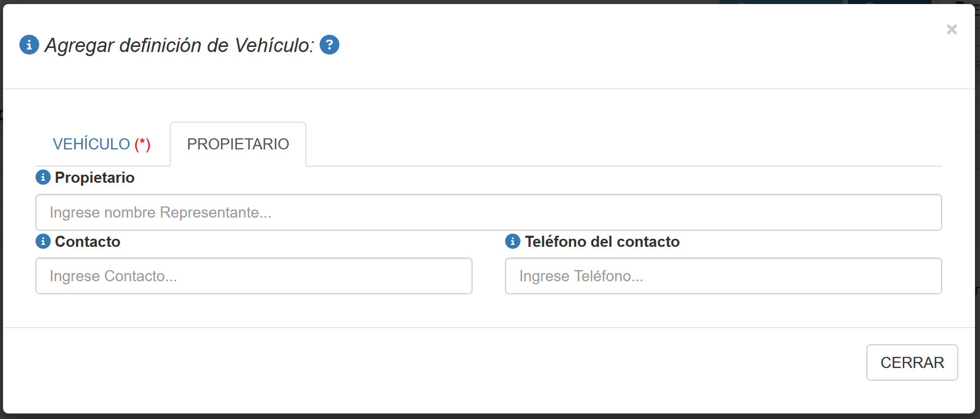The height and width of the screenshot is (419, 980).
Task: Click the Teléfono del contacto label
Action: (602, 242)
